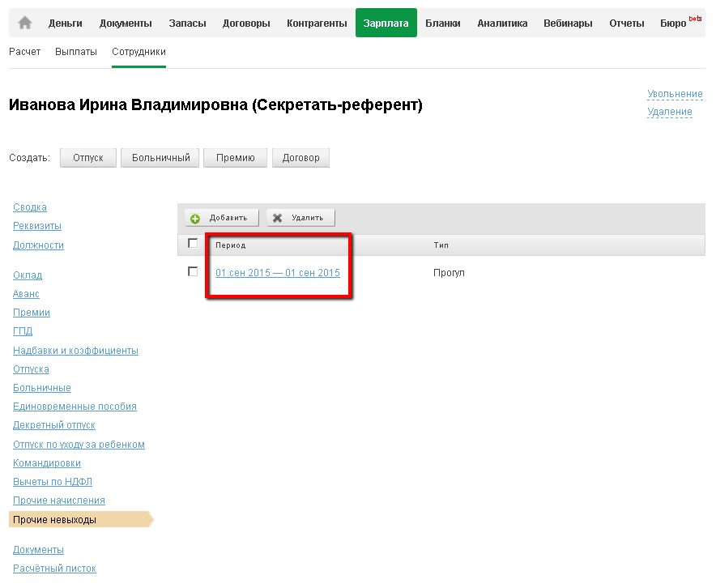Open Надбавки и коэффициенты link

point(76,351)
